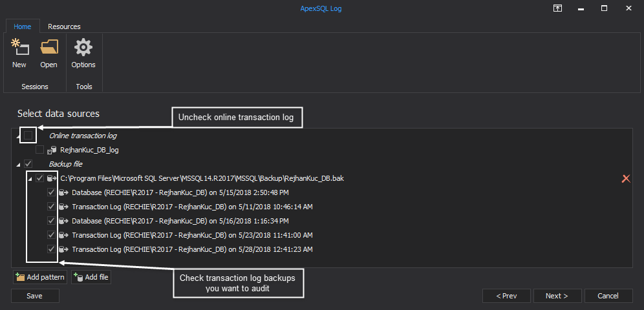Screen dimensions: 644x310
Task: Click the ribbon collapse icon in title bar
Action: [557, 8]
